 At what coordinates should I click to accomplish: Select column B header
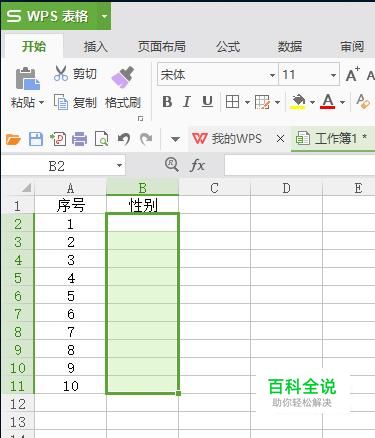point(143,188)
